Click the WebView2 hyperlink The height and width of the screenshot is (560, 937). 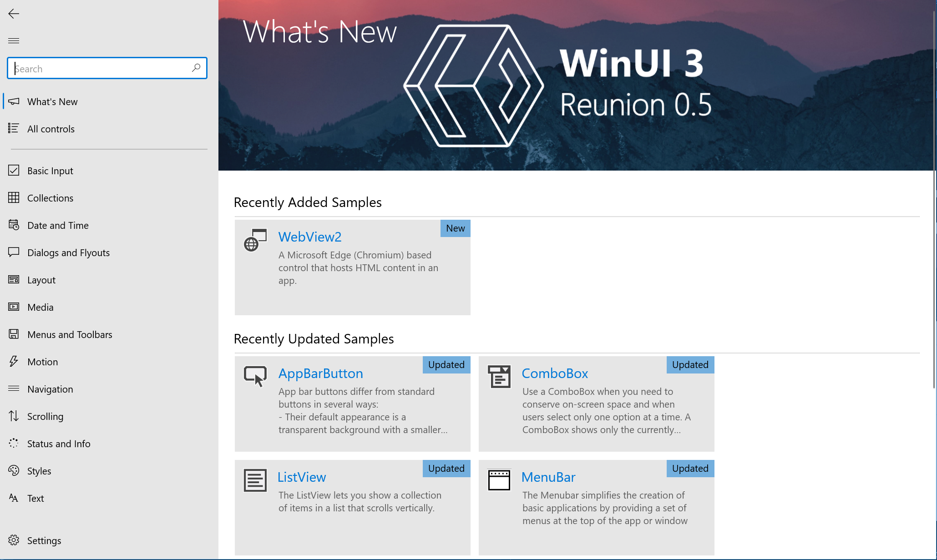coord(308,237)
